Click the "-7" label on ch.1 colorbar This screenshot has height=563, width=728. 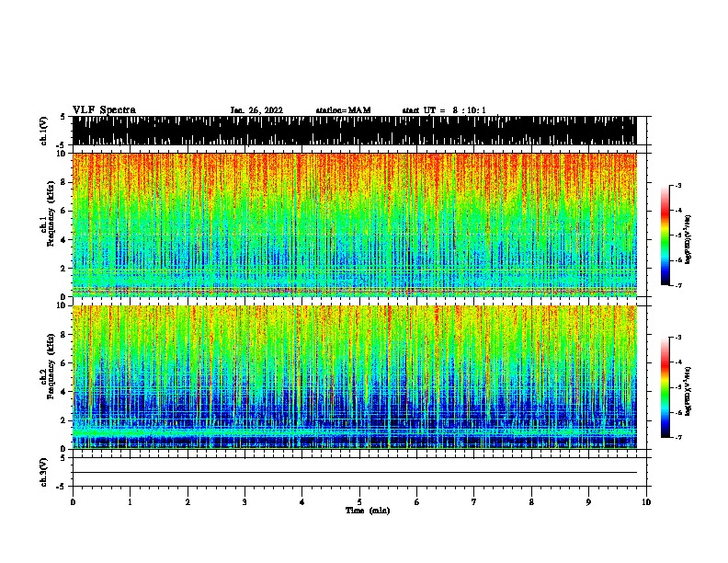coord(677,285)
